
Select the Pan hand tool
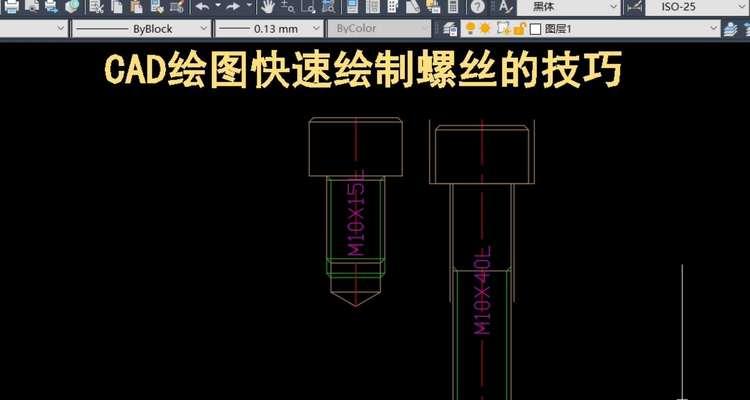pos(268,6)
